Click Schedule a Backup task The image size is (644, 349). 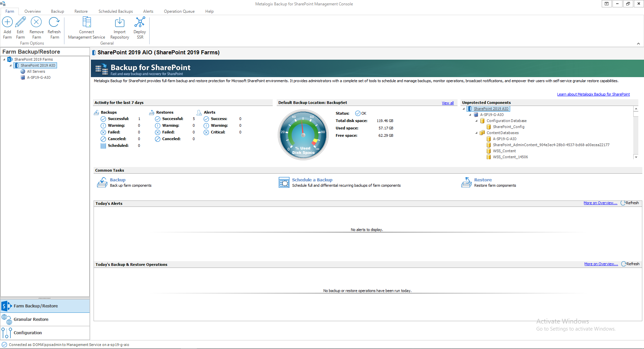(x=312, y=180)
